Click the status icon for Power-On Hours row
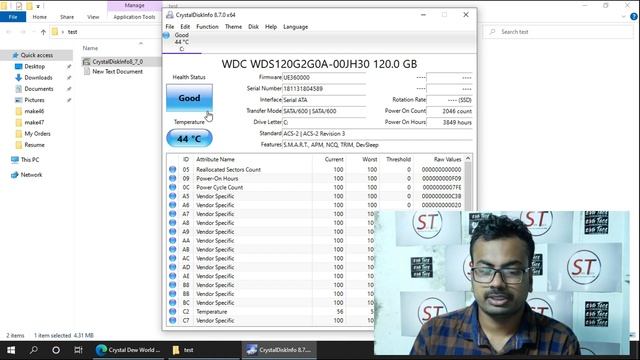This screenshot has height=360, width=640. point(173,178)
